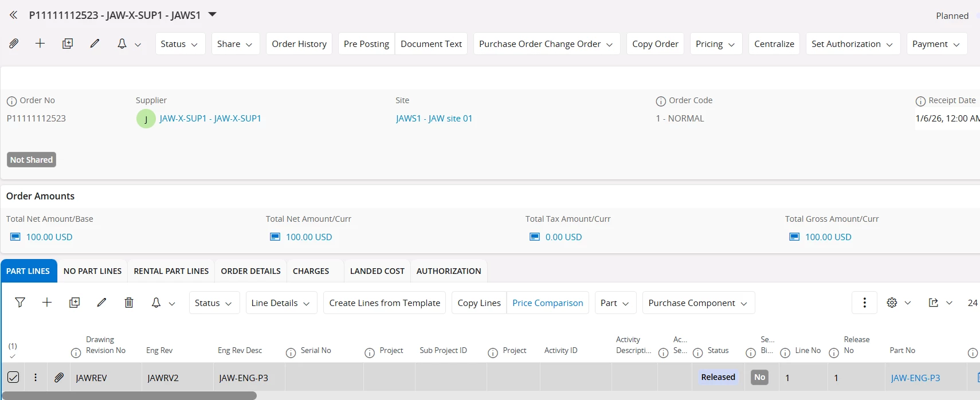Open the AUTHORIZATION tab
This screenshot has width=980, height=400.
pyautogui.click(x=448, y=271)
